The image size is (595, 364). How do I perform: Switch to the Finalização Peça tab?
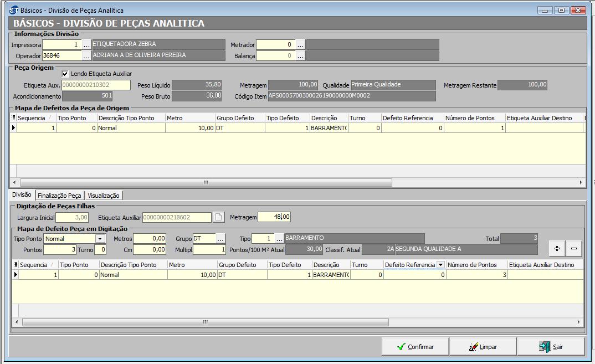click(59, 196)
